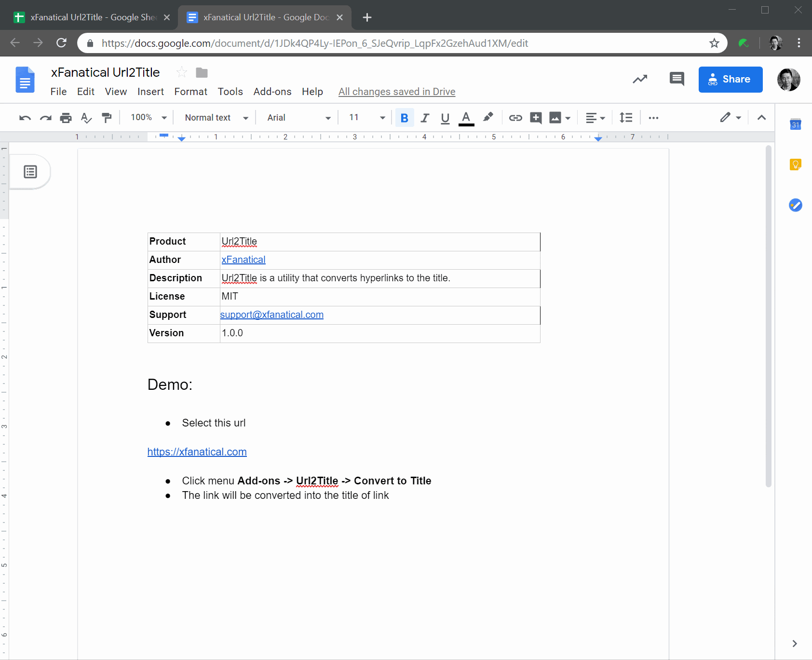Open comment history
The image size is (812, 660).
pyautogui.click(x=676, y=79)
